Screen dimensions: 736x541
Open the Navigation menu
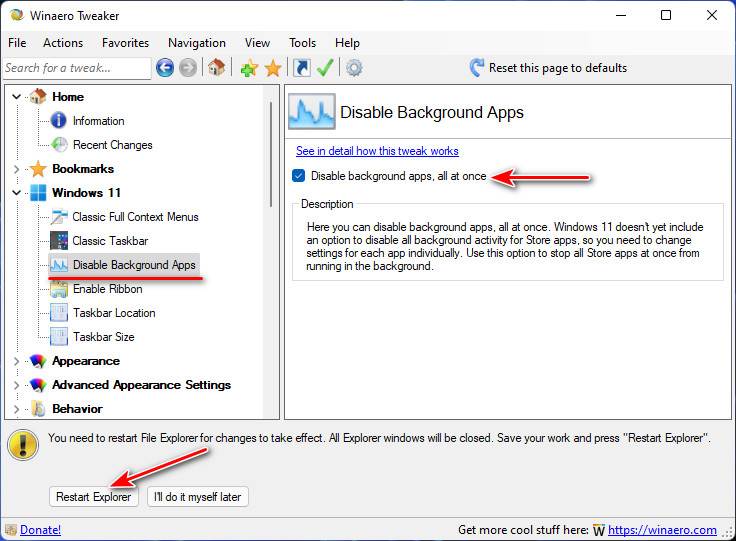(x=197, y=43)
